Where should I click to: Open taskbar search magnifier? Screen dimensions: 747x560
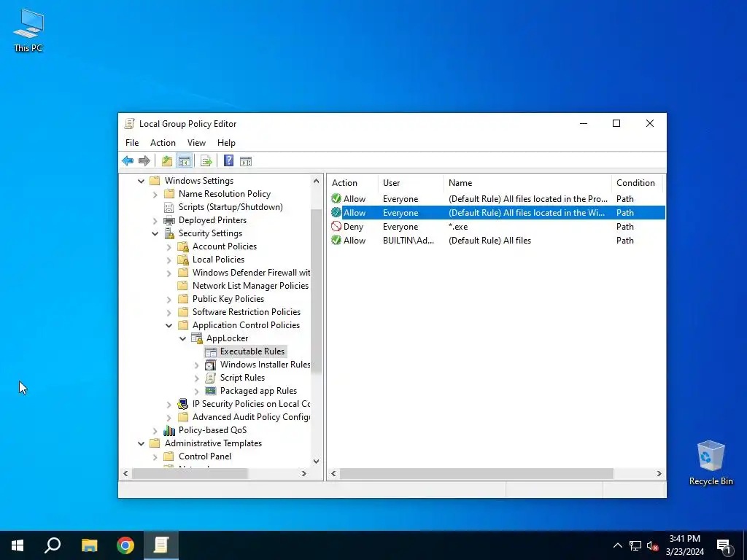click(x=53, y=545)
